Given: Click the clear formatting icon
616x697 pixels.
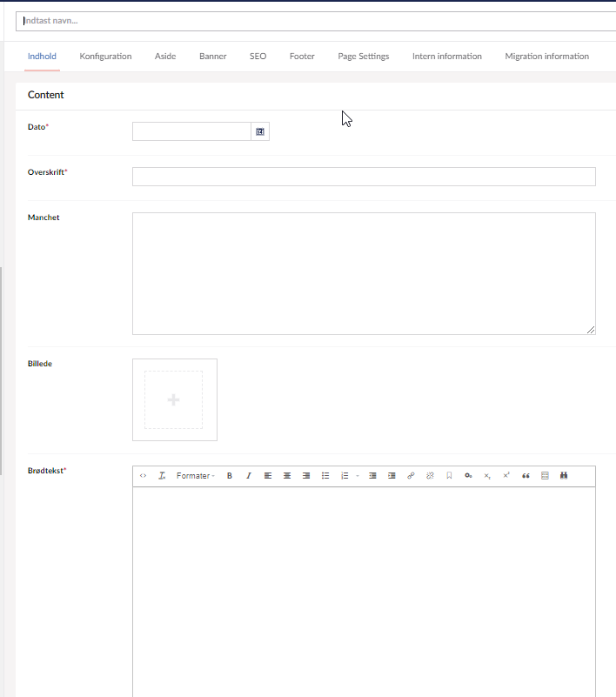Looking at the screenshot, I should [162, 476].
